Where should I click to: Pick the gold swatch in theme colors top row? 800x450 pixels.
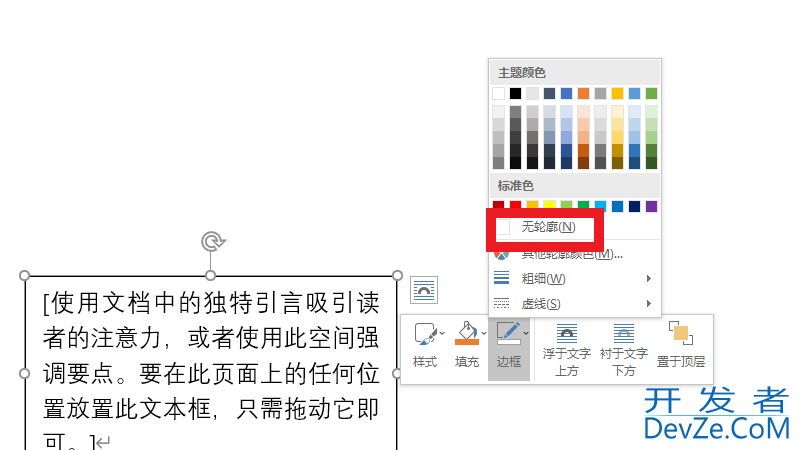(617, 93)
